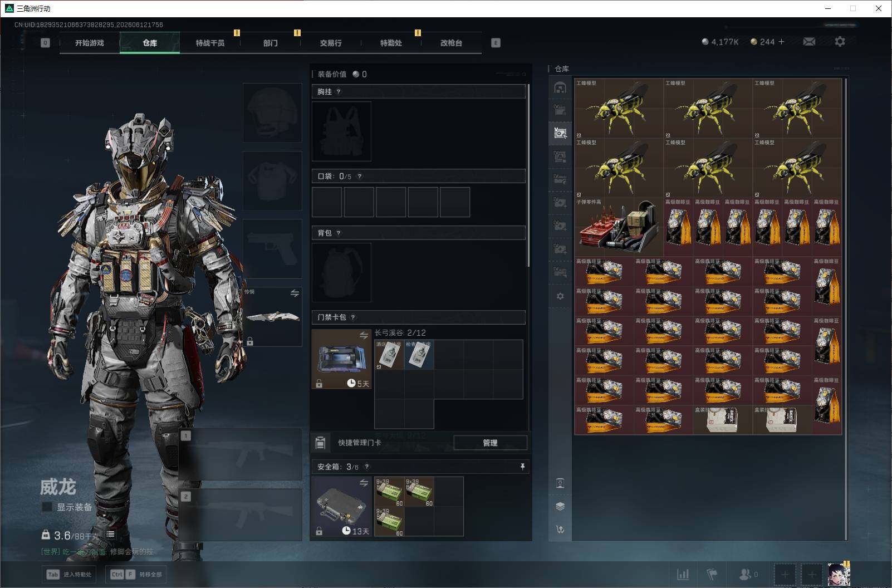The width and height of the screenshot is (892, 588).
Task: Click the E key navigation icon
Action: 496,43
